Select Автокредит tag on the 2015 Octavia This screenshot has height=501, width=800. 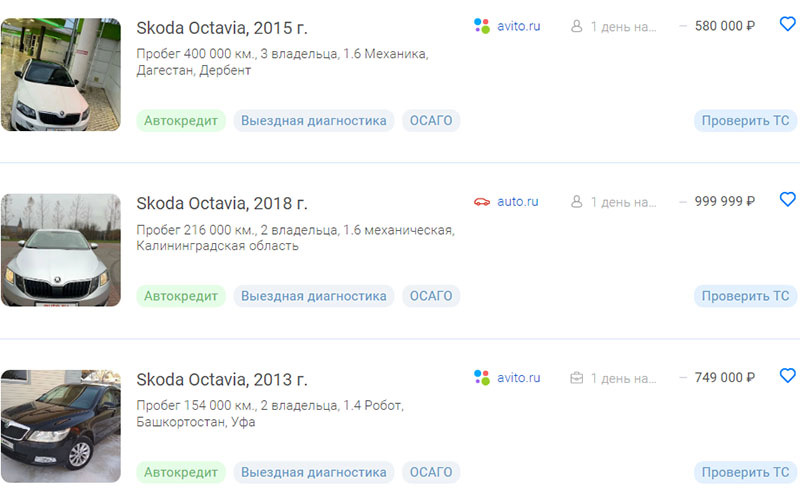click(x=181, y=121)
